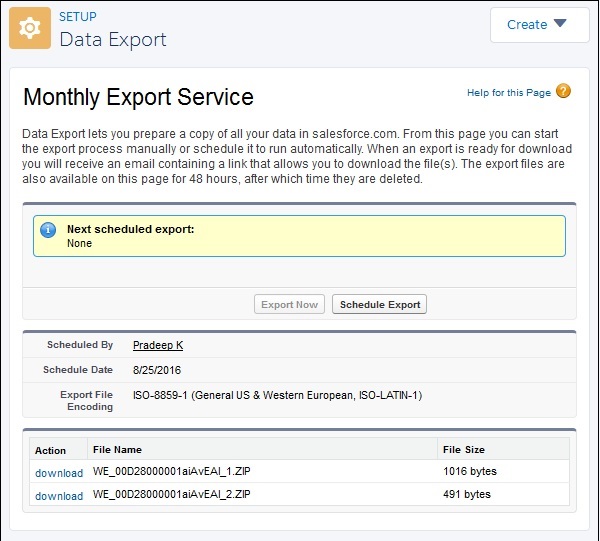Open the Create dropdown
This screenshot has height=541, width=600.
pyautogui.click(x=539, y=25)
